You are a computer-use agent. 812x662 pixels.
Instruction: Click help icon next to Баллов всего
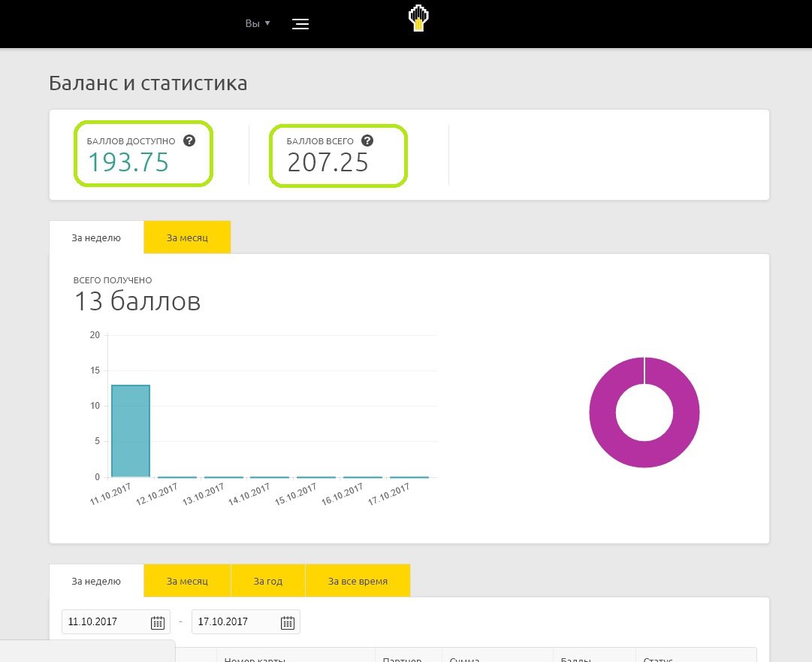click(x=367, y=141)
